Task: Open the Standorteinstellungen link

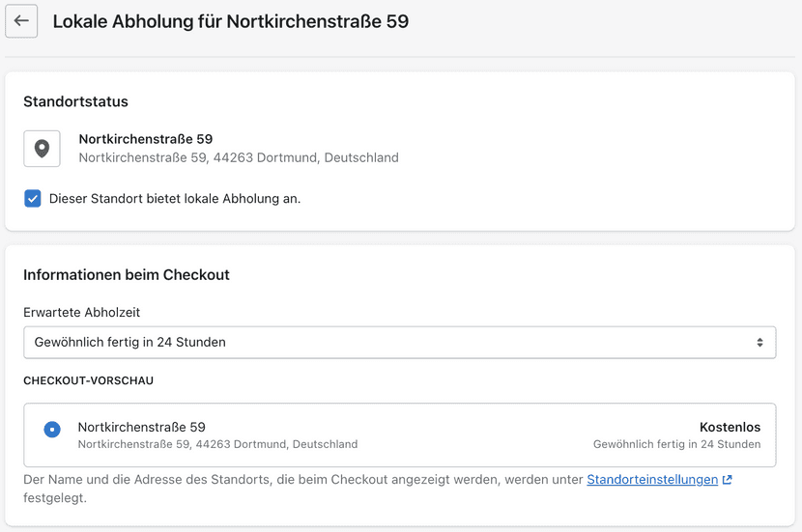Action: pyautogui.click(x=652, y=479)
